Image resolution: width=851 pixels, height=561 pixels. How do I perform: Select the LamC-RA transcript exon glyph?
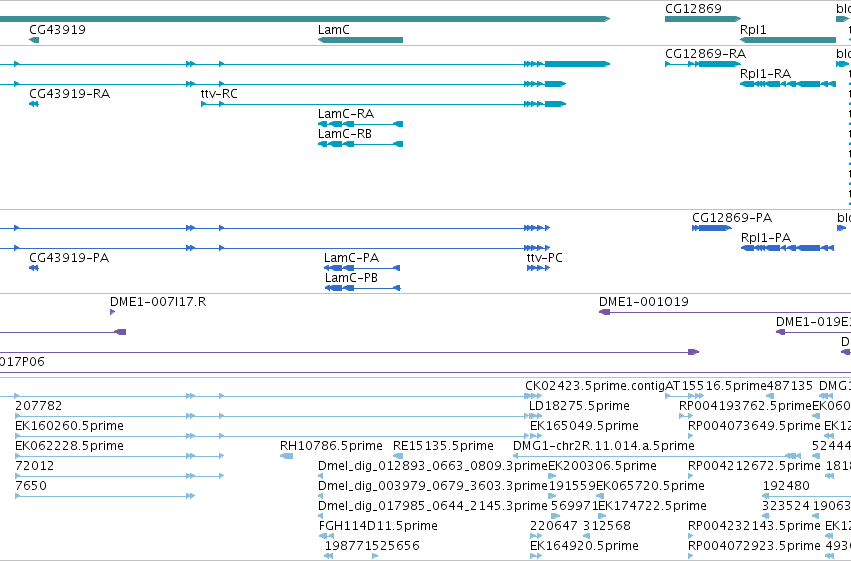(x=360, y=124)
